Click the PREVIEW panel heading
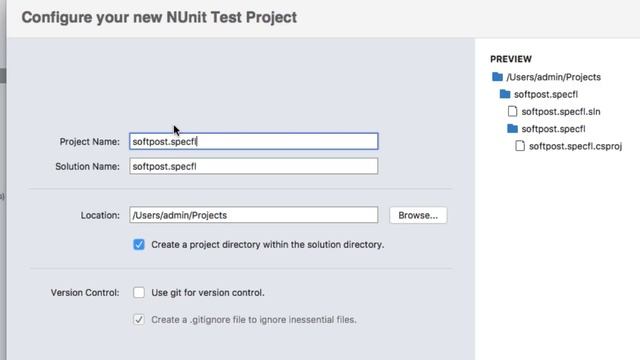The height and width of the screenshot is (360, 640). click(511, 59)
